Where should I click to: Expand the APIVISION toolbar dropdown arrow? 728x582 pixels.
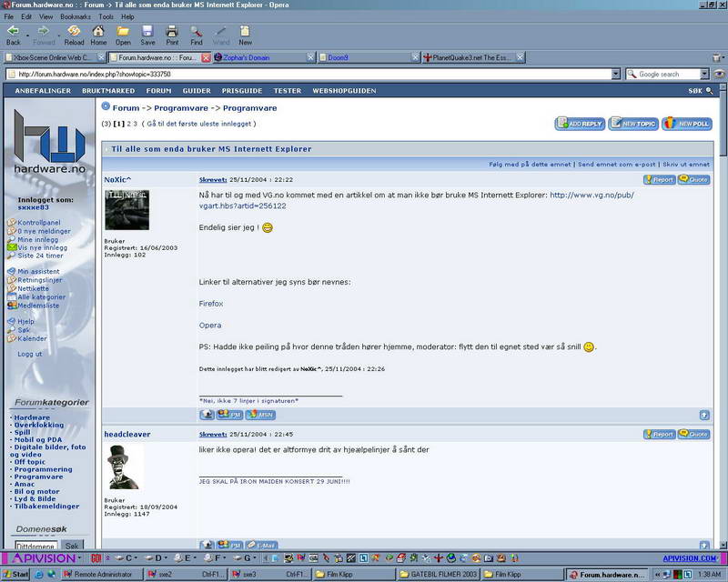pos(80,557)
